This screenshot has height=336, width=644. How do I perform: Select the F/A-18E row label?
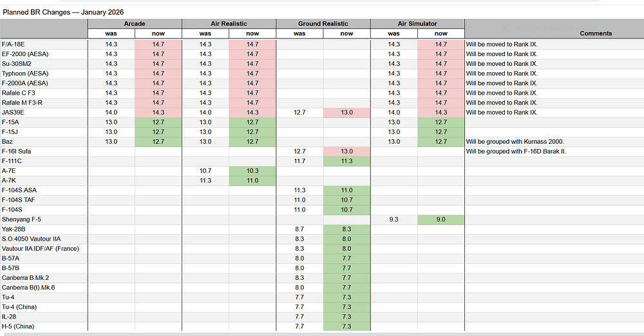coord(14,44)
